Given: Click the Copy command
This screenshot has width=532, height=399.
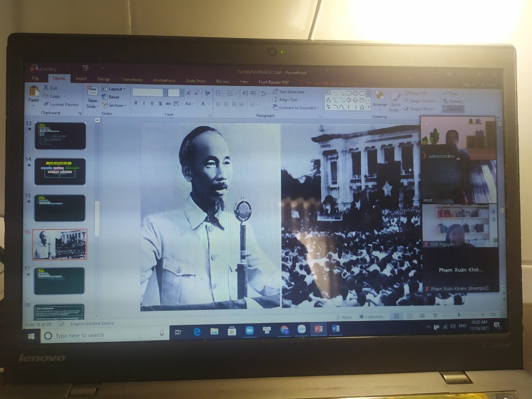Looking at the screenshot, I should (x=52, y=96).
